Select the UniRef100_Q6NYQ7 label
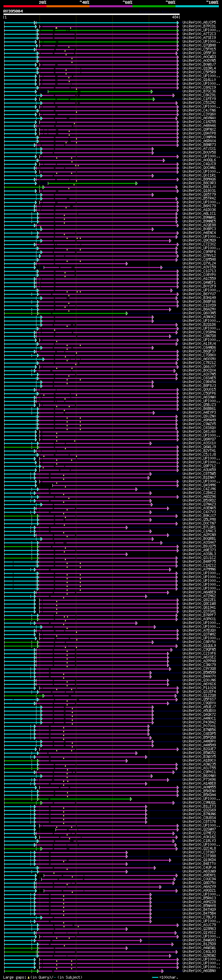 point(199,439)
